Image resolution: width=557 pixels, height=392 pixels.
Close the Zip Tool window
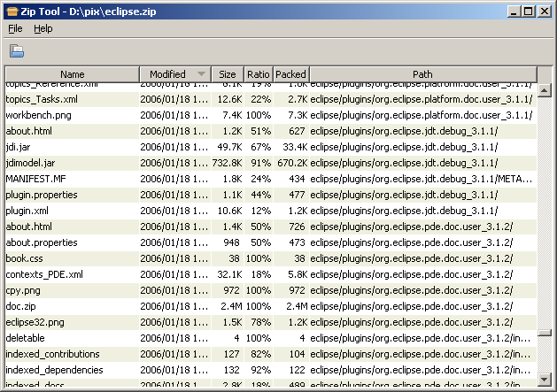coord(545,12)
